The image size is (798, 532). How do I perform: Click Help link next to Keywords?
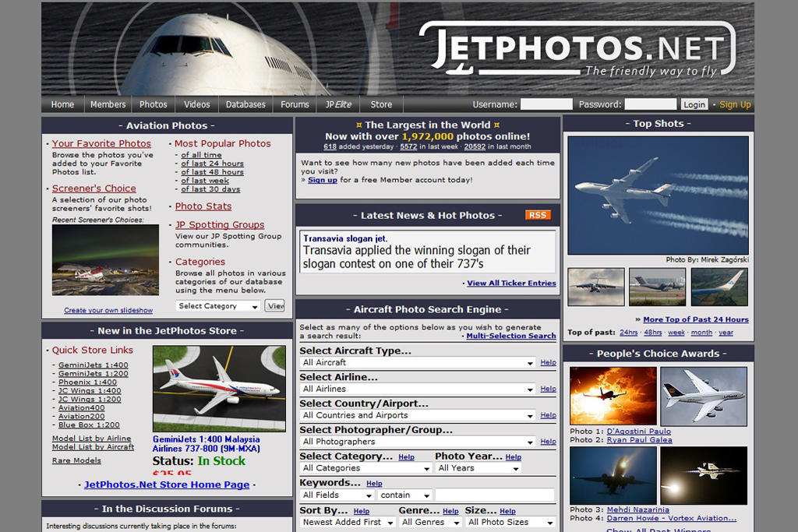point(374,484)
